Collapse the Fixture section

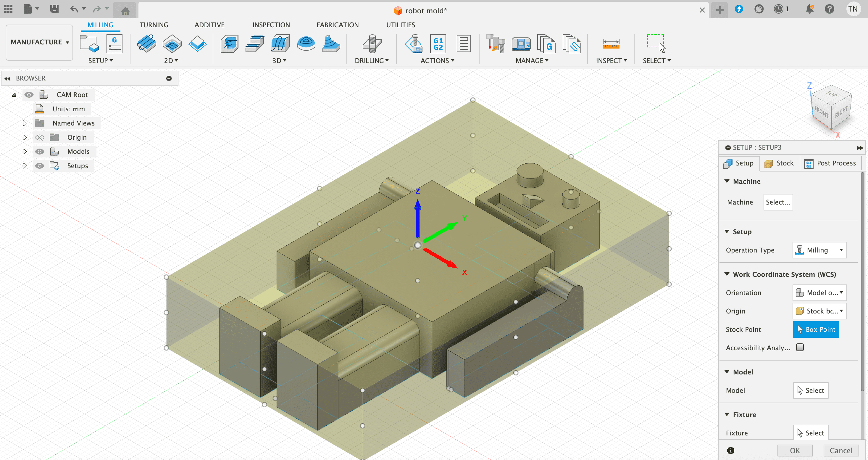click(x=727, y=414)
